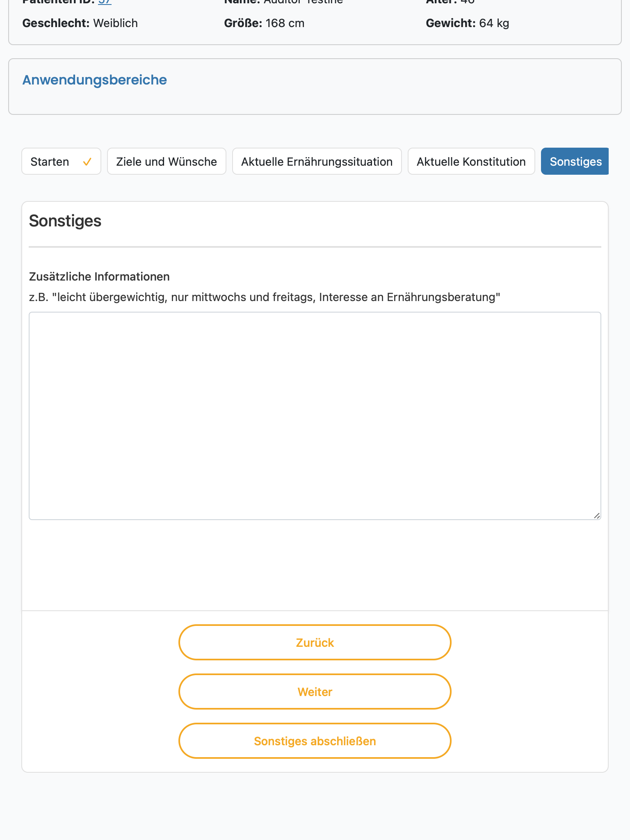This screenshot has height=840, width=630.
Task: Select the active Sonstiges tab
Action: pyautogui.click(x=575, y=161)
